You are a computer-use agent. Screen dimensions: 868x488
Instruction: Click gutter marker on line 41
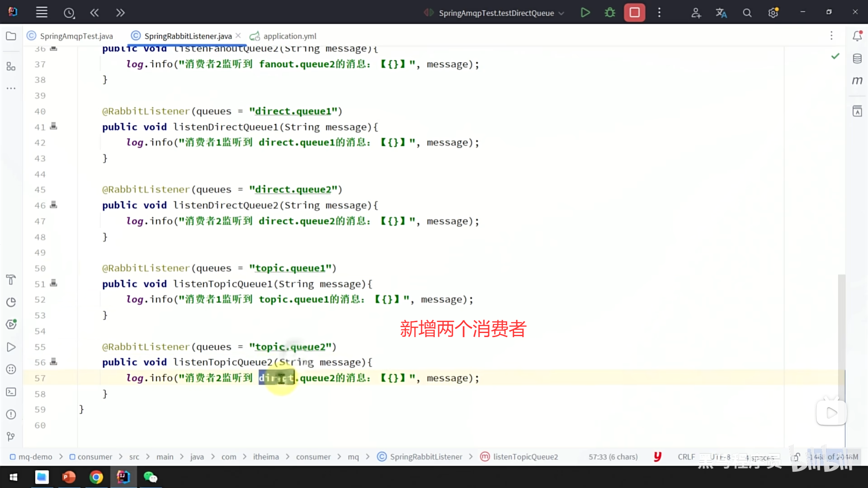click(x=53, y=127)
